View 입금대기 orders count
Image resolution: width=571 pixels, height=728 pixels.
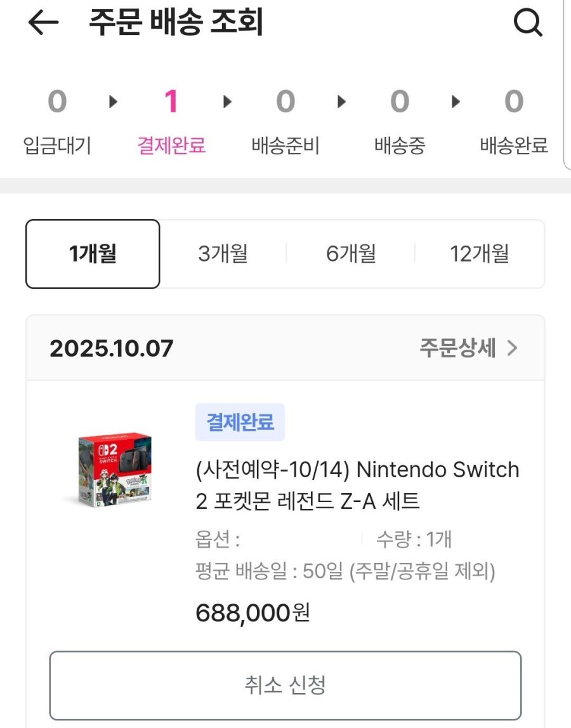pyautogui.click(x=57, y=121)
